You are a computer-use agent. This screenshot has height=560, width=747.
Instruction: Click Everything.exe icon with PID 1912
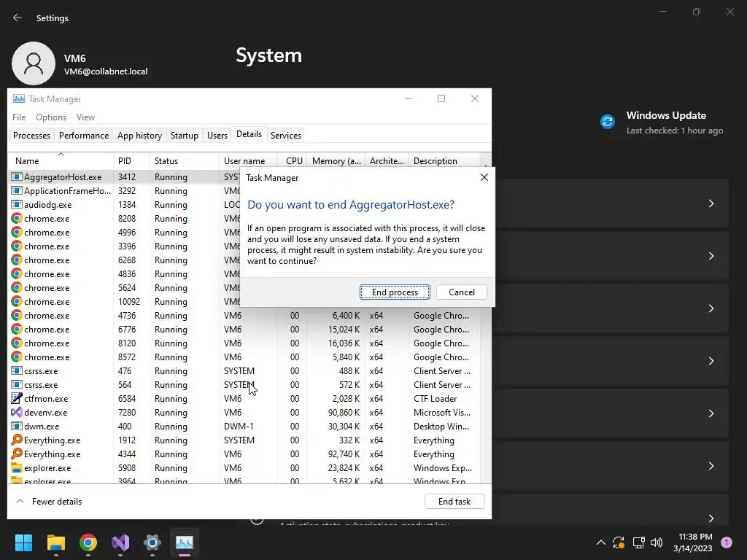click(x=17, y=440)
